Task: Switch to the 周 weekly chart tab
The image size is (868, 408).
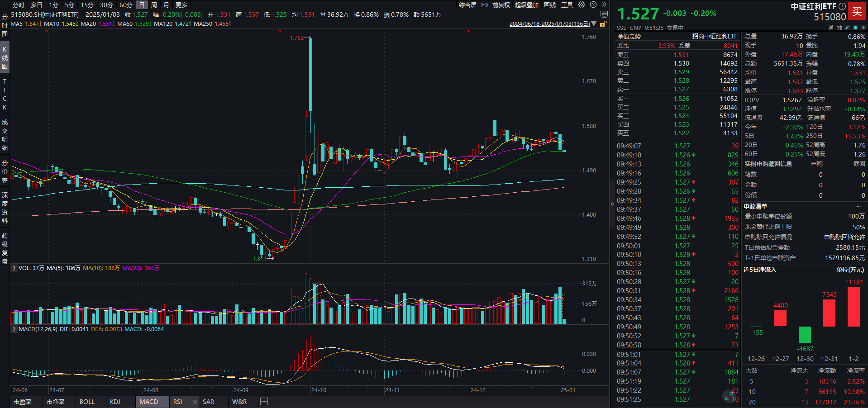Action: tap(154, 5)
